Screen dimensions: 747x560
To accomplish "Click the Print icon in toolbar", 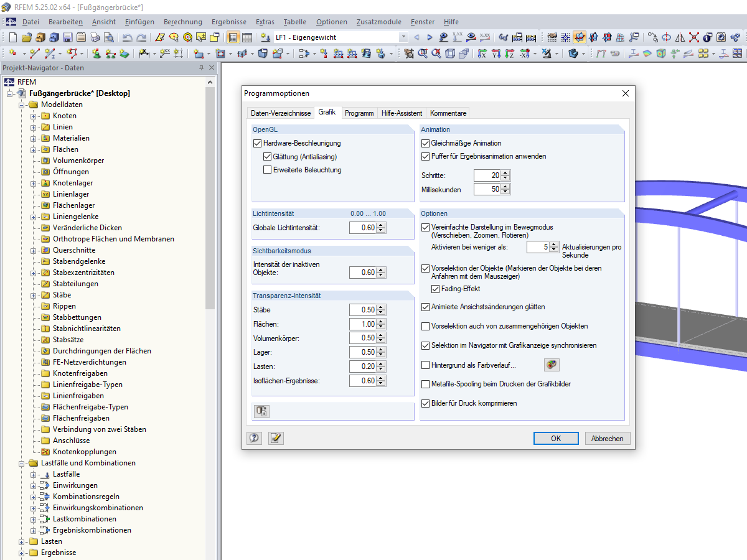I will pyautogui.click(x=95, y=37).
